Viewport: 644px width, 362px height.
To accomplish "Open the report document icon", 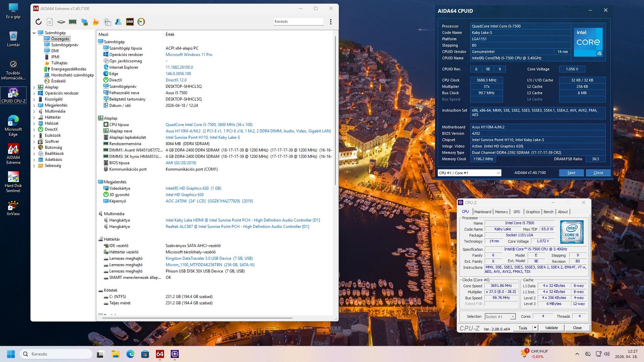I will (x=50, y=22).
